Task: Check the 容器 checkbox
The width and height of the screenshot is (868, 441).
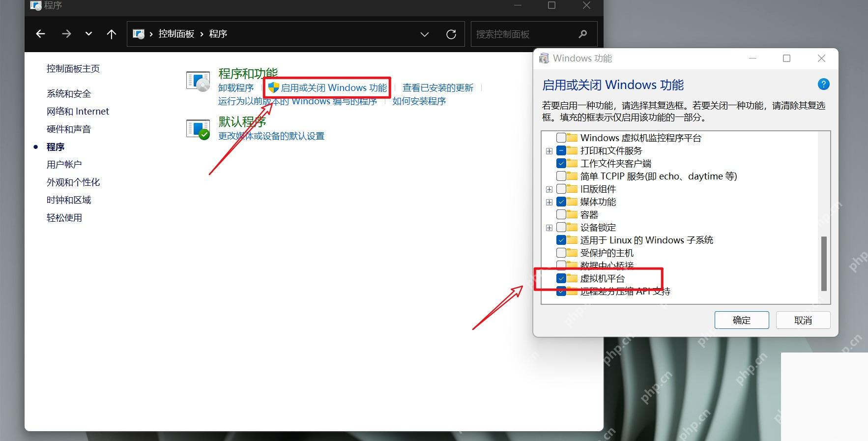Action: point(561,214)
